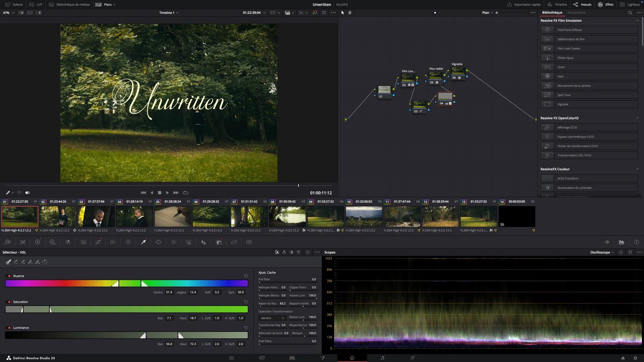644x362 pixels.
Task: Open the Tracker palette icon
Action: [x=173, y=242]
